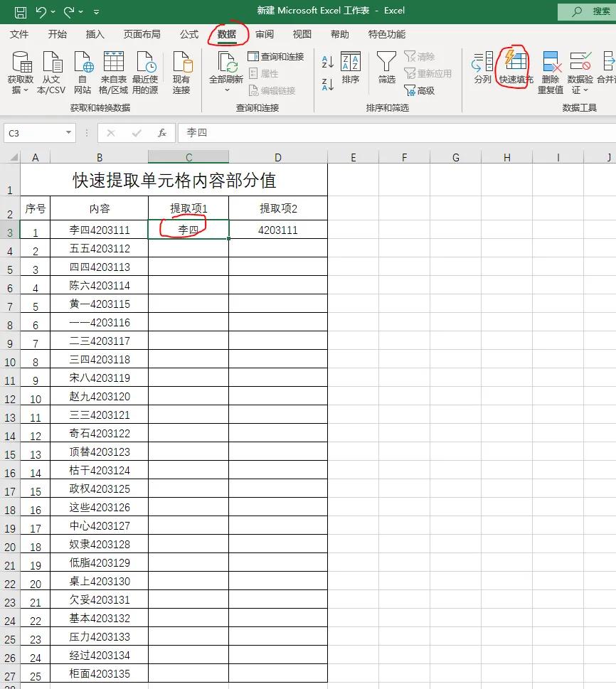
Task: Click the Save icon in title bar
Action: (20, 12)
